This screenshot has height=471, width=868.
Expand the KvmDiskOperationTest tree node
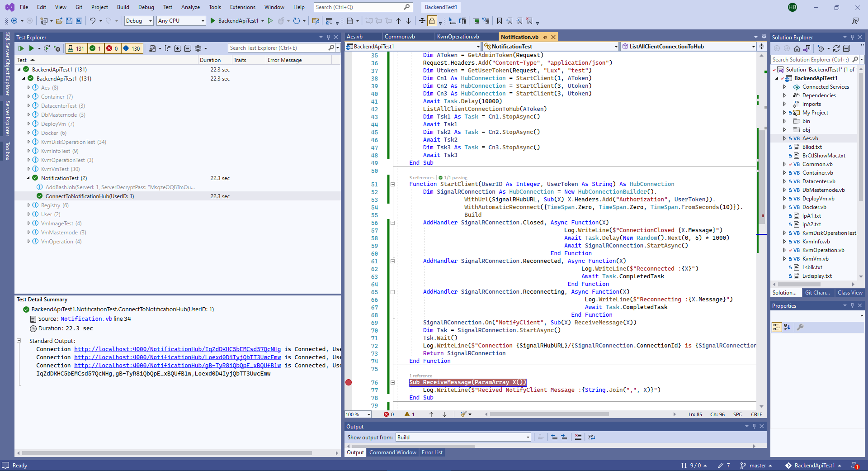[x=28, y=142]
